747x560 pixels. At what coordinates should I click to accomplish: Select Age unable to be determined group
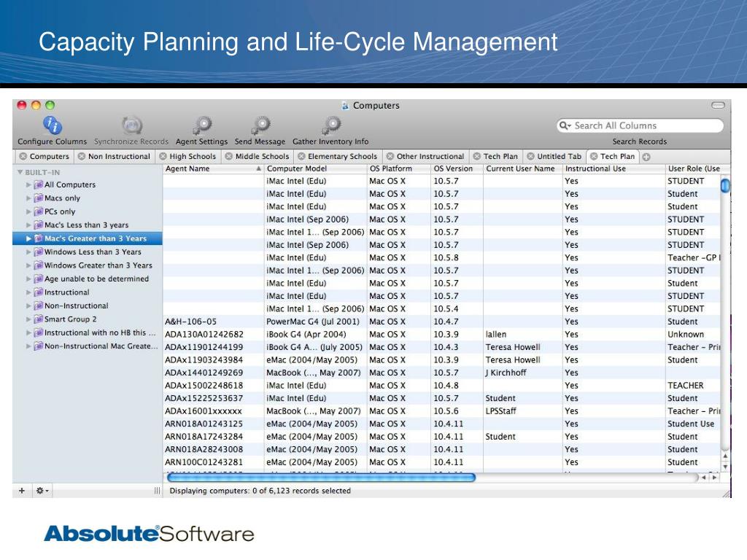88,279
